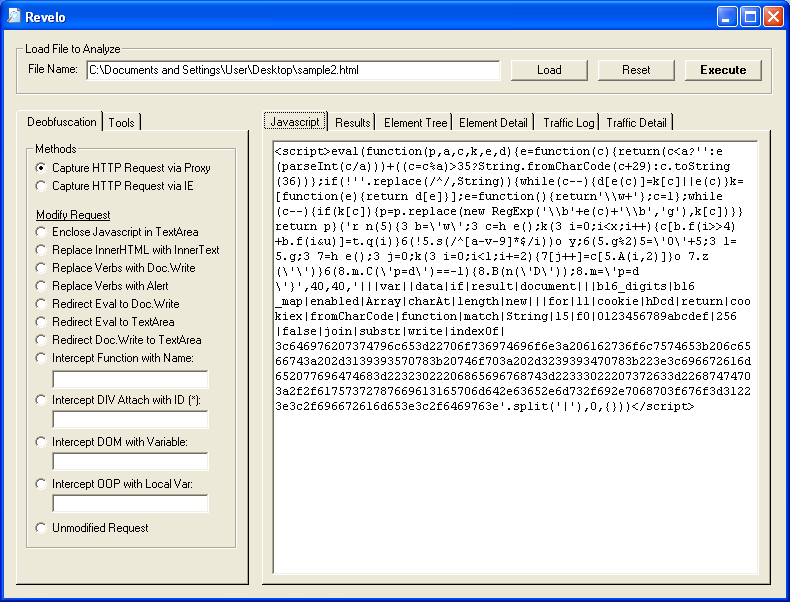Image resolution: width=790 pixels, height=602 pixels.
Task: Select Capture HTTP Request via Proxy
Action: 41,168
